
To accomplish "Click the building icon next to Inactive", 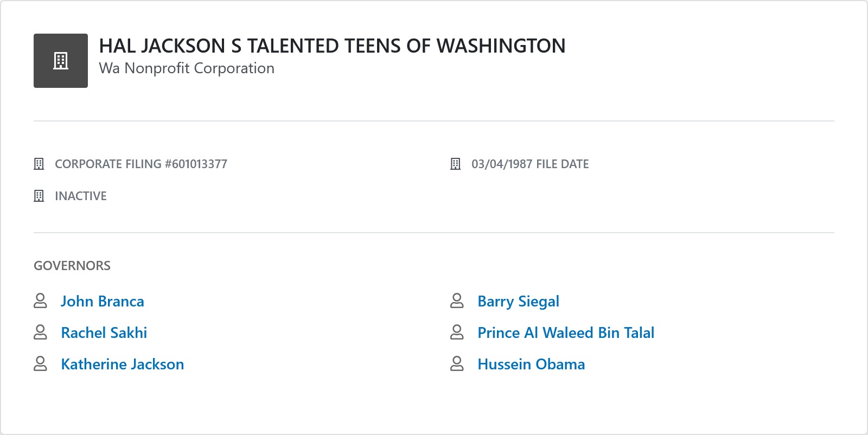I will coord(39,196).
